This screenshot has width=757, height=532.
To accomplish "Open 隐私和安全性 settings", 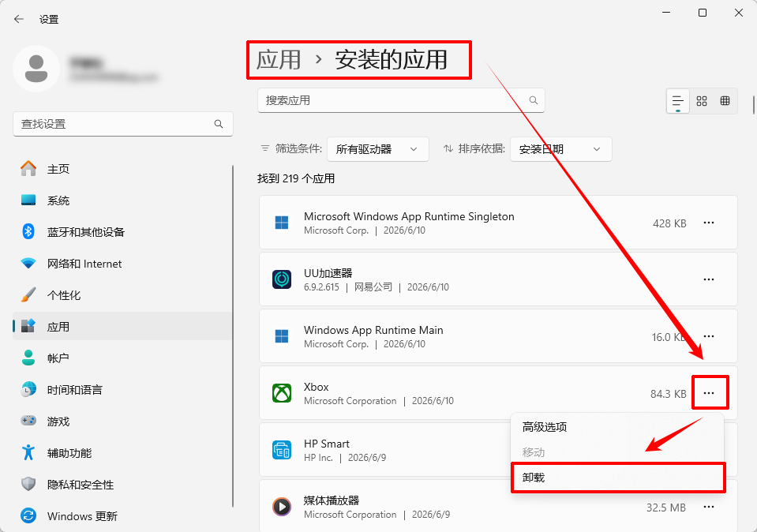I will (x=123, y=485).
